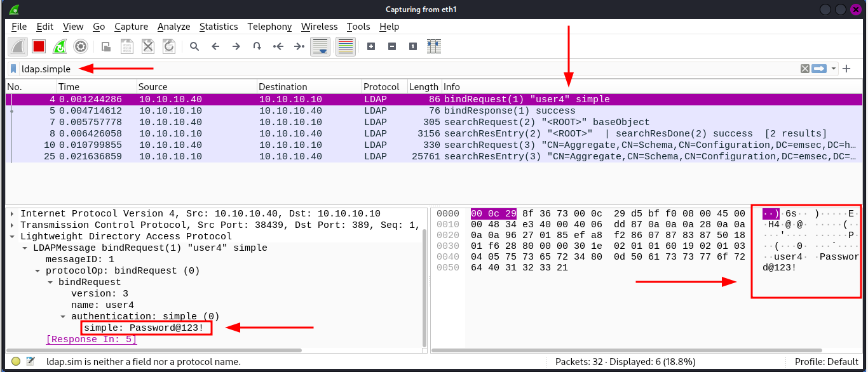The height and width of the screenshot is (372, 868).
Task: Find a packet with the magnifier tool
Action: pos(194,46)
